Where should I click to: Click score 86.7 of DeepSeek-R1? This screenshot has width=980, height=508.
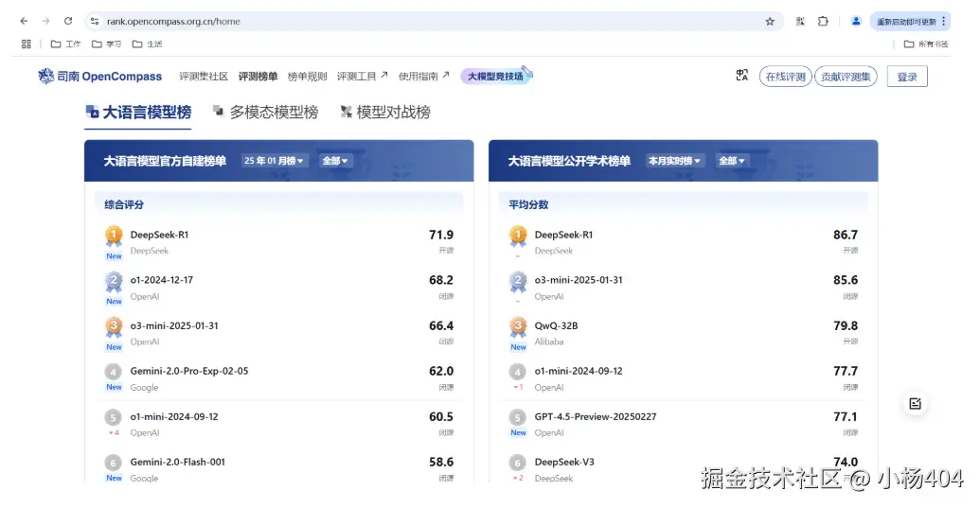coord(845,235)
